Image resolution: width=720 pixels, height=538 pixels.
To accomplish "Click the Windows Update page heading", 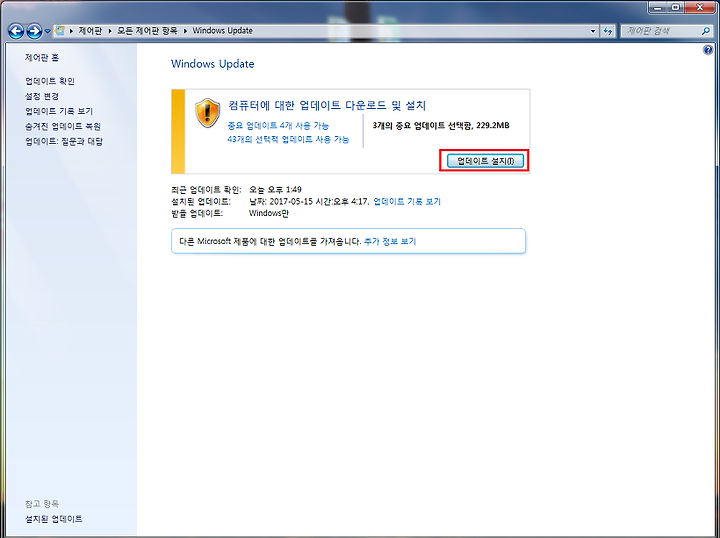I will point(213,64).
